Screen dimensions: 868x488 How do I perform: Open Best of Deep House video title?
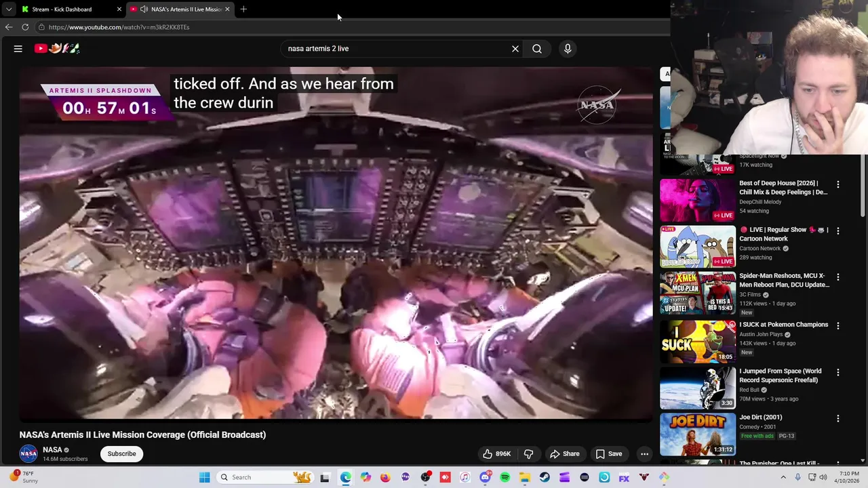pyautogui.click(x=783, y=188)
